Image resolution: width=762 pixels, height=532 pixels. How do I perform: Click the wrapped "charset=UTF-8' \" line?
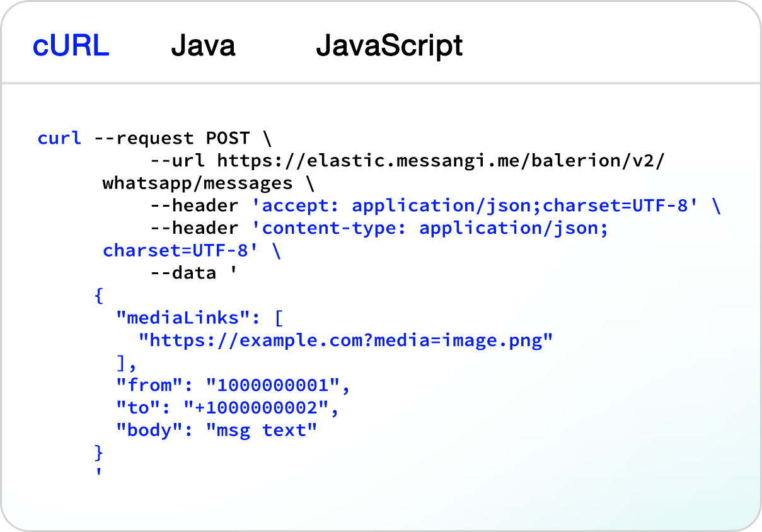(192, 251)
